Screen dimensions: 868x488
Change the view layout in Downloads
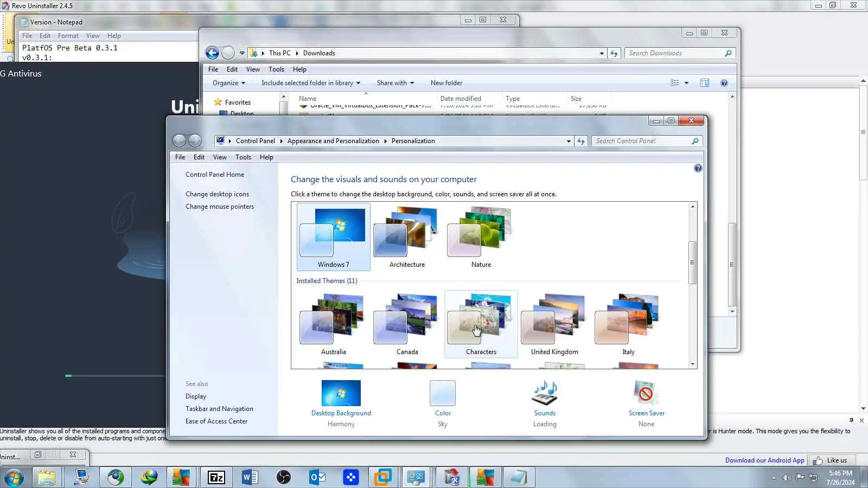tap(674, 83)
